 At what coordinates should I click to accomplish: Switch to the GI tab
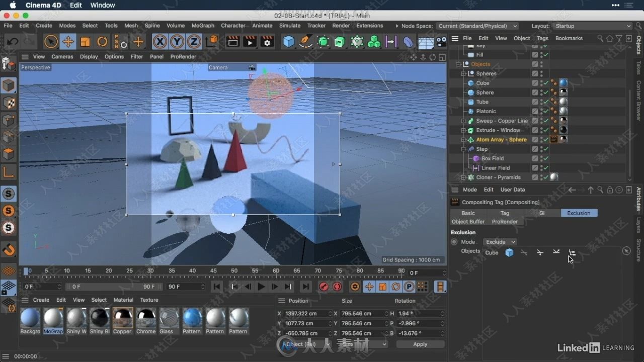[542, 213]
